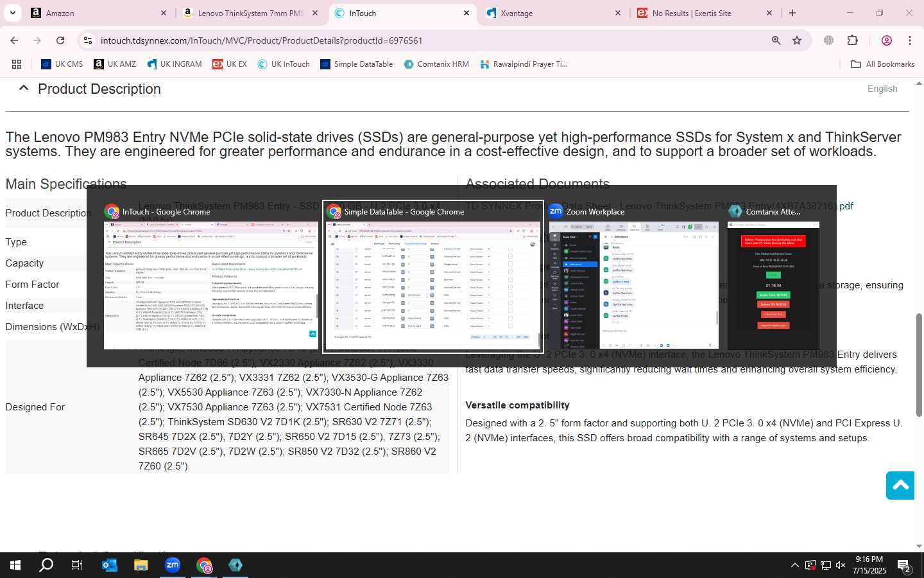The image size is (924, 578).
Task: Collapse the Product Description section chevron
Action: pos(23,89)
